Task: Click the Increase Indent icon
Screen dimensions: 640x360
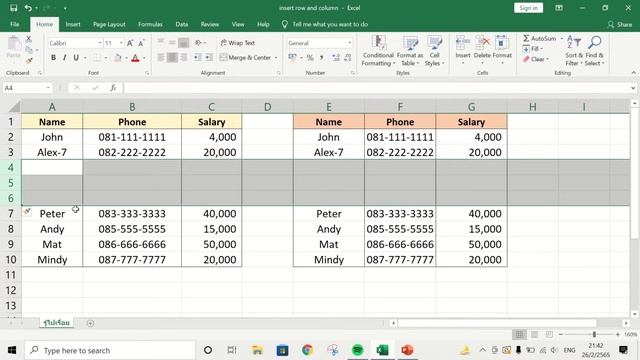Action: pos(209,57)
